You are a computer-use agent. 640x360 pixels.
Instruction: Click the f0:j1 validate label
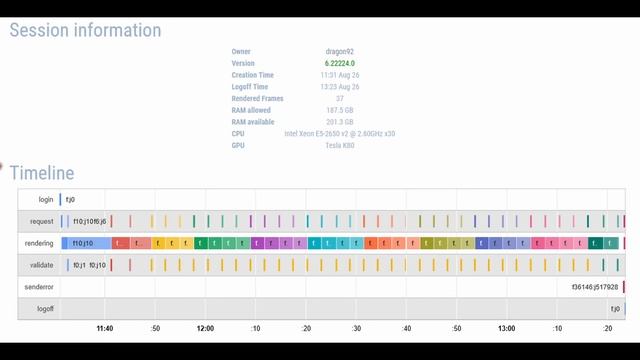[x=80, y=265]
